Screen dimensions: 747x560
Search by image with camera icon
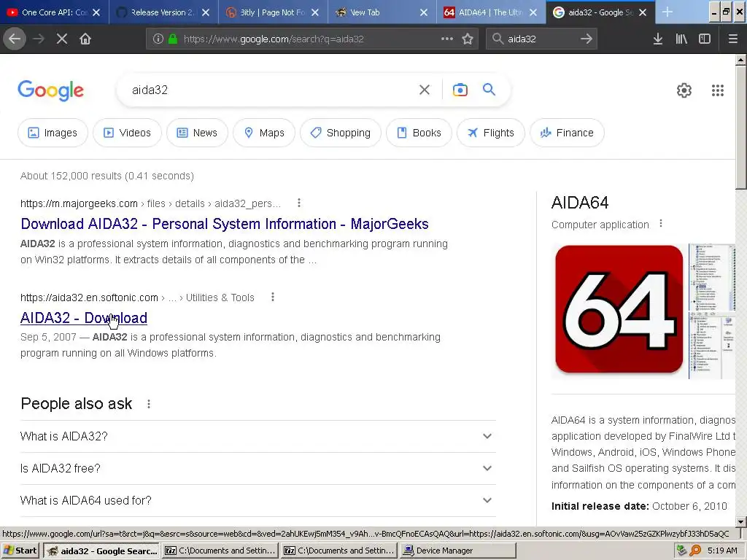(x=460, y=90)
